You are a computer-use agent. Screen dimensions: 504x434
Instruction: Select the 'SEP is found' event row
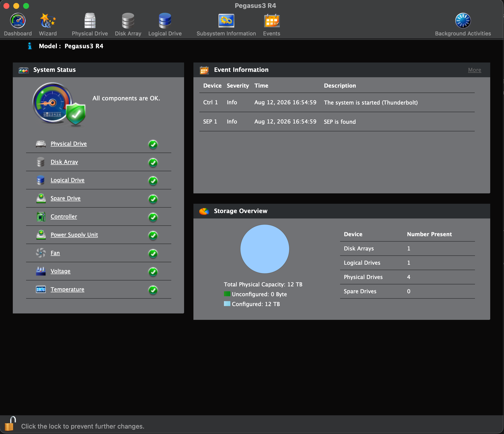(337, 122)
